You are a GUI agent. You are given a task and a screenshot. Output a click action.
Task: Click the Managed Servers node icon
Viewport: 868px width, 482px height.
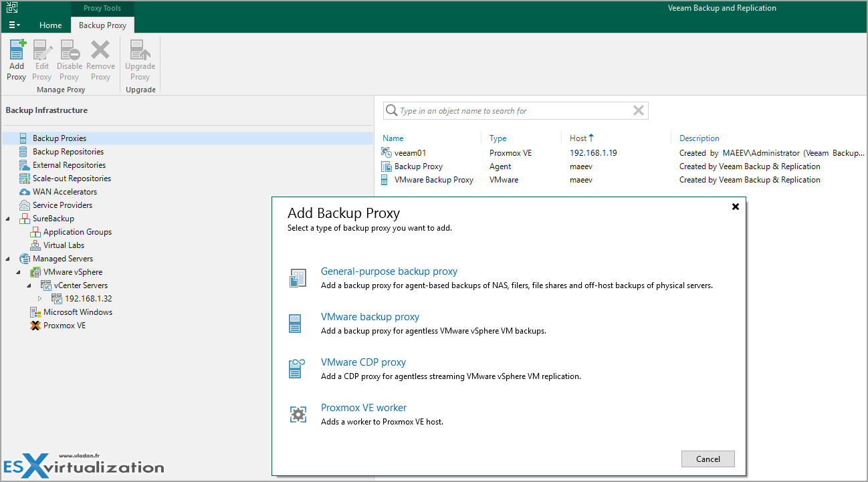[x=24, y=259]
